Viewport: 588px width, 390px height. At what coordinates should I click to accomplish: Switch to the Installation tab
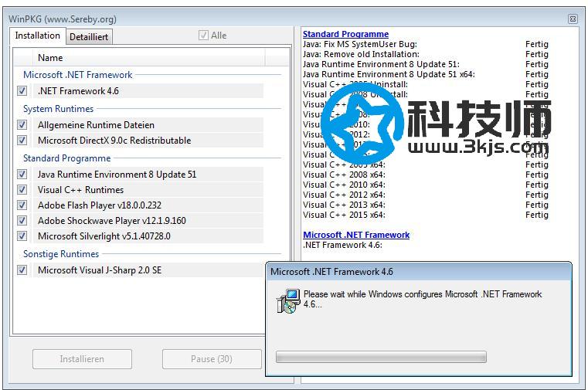click(38, 36)
